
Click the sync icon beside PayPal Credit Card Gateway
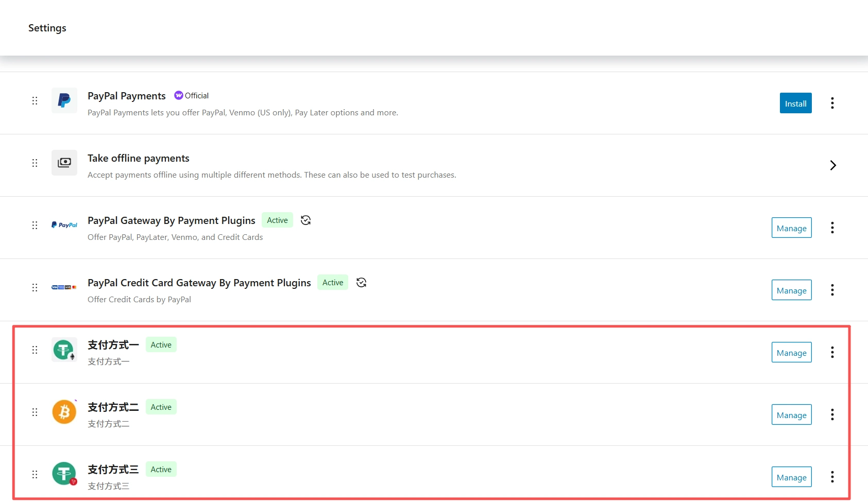click(361, 283)
